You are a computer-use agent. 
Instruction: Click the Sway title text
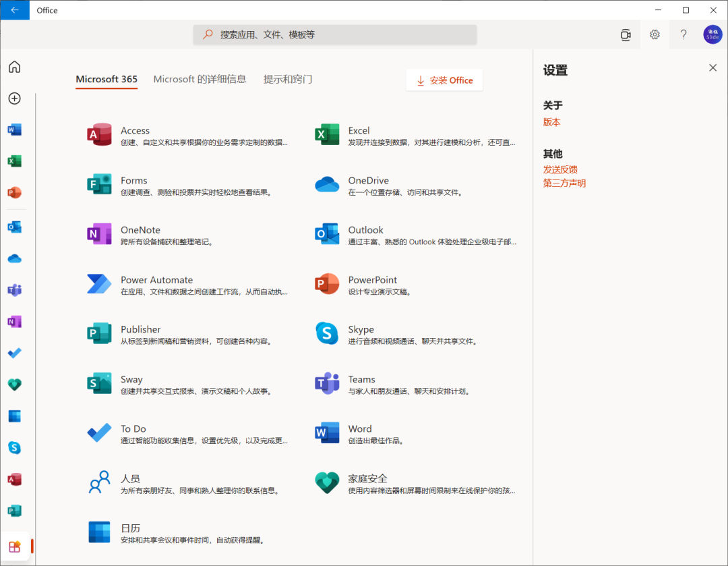[x=131, y=380]
